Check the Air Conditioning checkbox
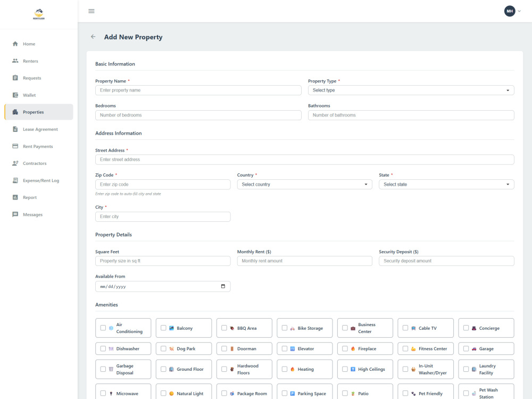Screen dimensions: 532x399 [x=103, y=328]
